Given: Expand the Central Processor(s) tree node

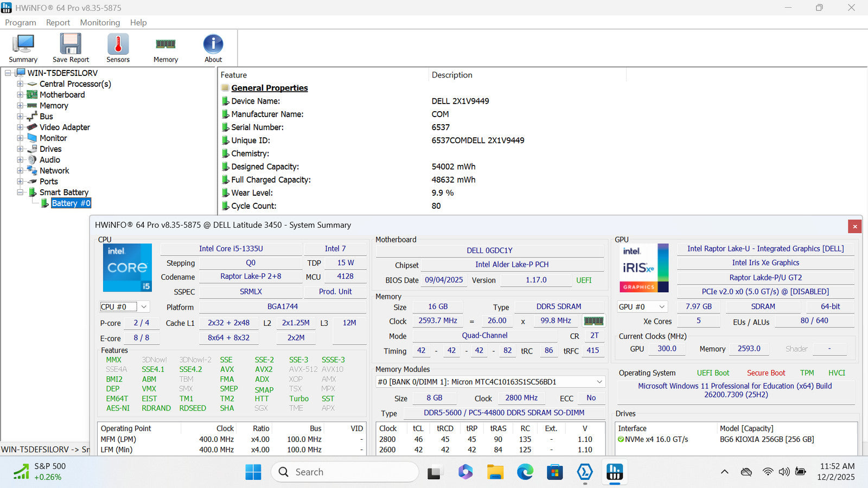Looking at the screenshot, I should (x=20, y=84).
